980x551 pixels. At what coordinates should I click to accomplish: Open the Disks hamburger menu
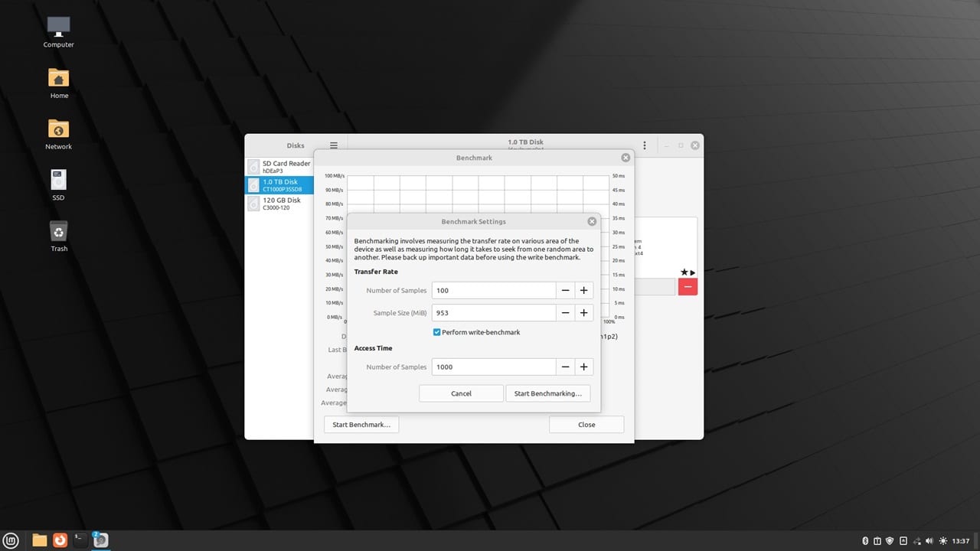333,145
